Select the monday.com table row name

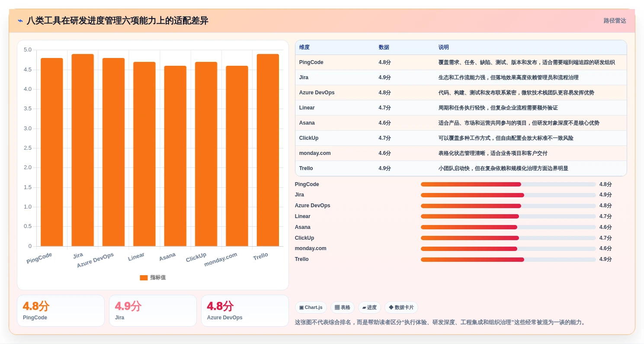(315, 153)
